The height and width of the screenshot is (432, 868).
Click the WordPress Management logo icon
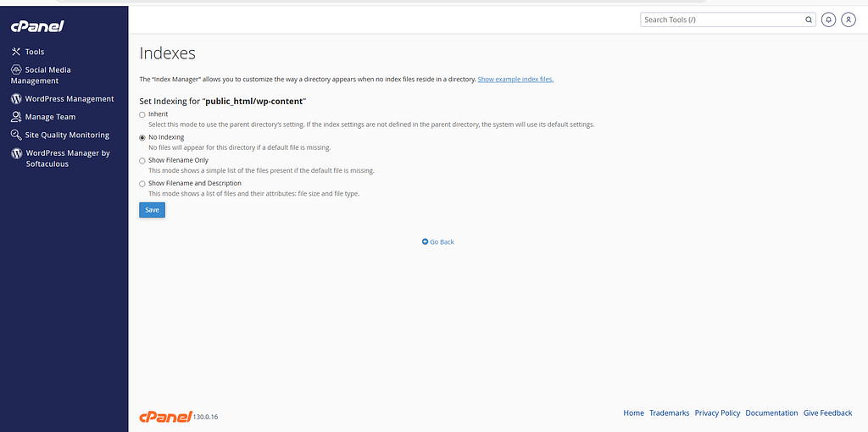pyautogui.click(x=16, y=99)
